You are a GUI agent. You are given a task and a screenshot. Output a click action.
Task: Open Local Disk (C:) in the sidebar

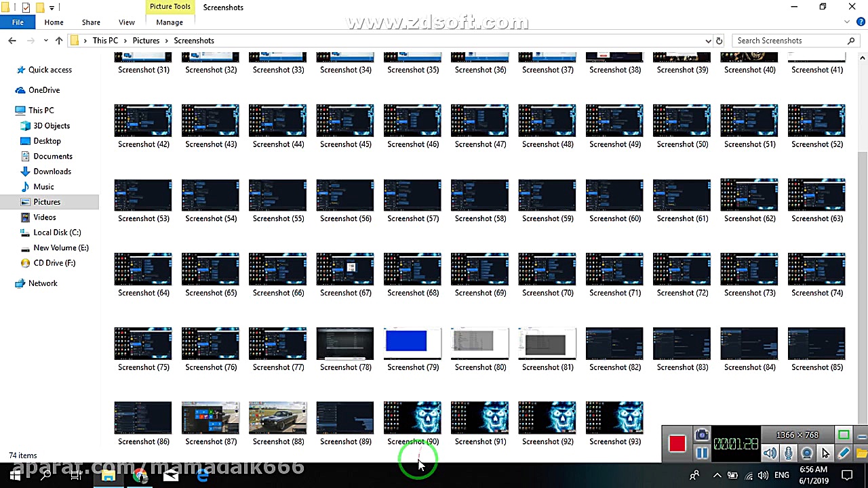(x=57, y=232)
